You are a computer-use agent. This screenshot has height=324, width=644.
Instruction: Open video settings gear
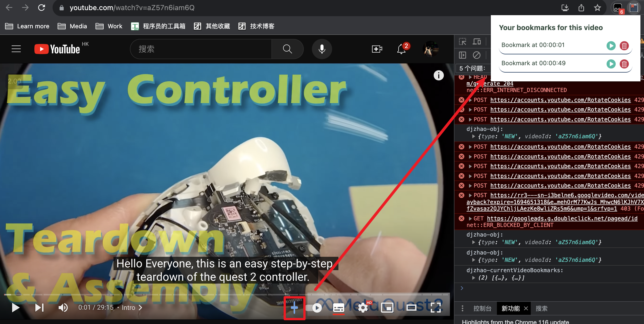point(363,308)
